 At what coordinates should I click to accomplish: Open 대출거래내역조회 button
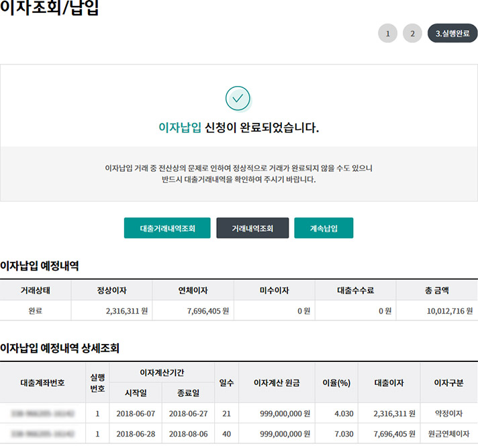167,228
